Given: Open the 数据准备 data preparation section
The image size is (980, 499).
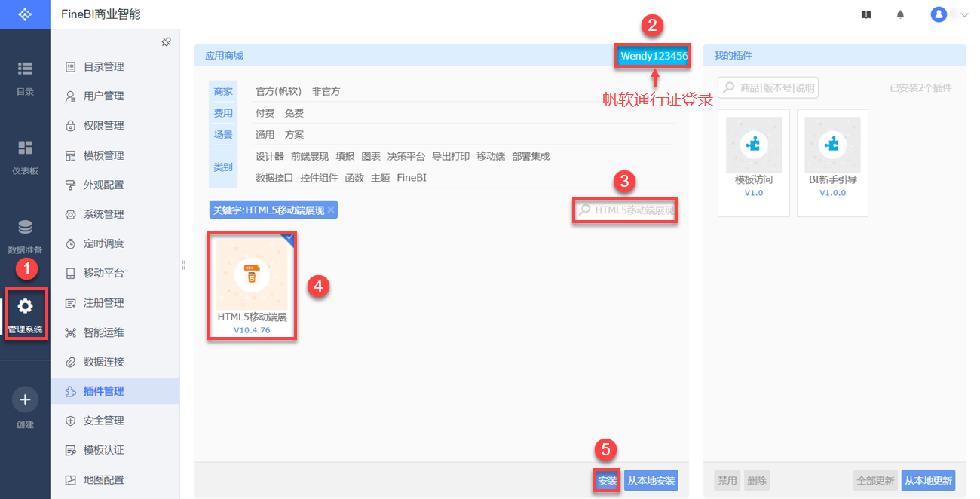Looking at the screenshot, I should (25, 236).
